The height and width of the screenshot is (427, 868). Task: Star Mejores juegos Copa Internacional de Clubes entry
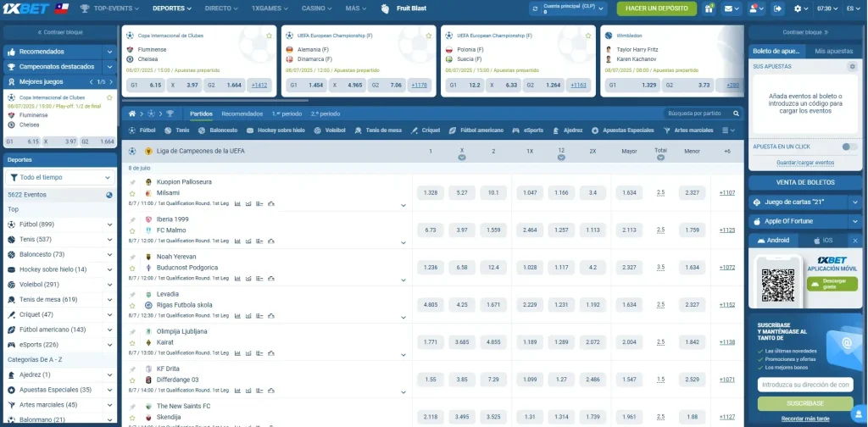(109, 97)
